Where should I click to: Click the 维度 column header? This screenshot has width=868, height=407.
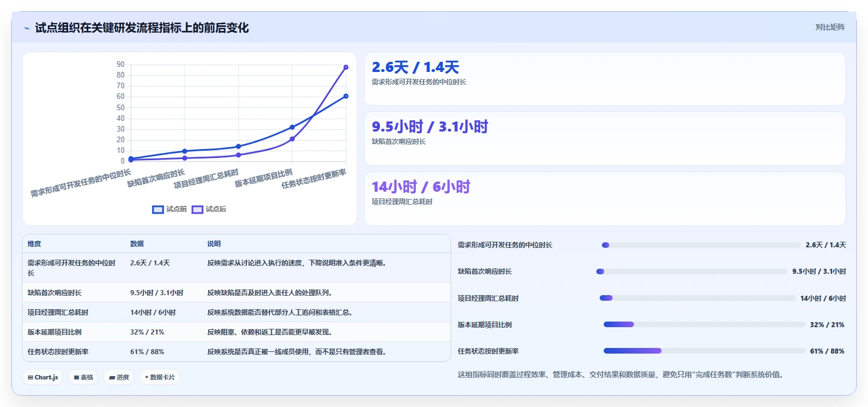click(x=34, y=244)
